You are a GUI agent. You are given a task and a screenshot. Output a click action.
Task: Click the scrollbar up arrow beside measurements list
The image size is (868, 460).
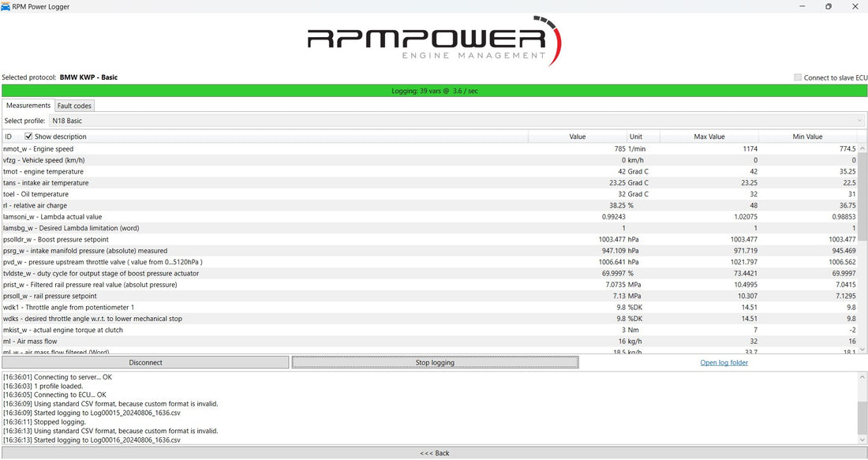[862, 148]
